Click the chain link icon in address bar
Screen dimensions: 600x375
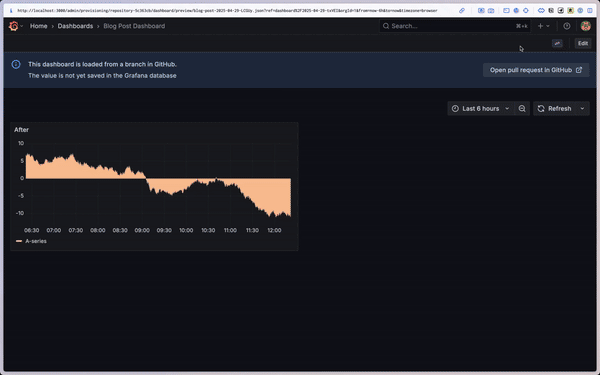click(x=462, y=11)
